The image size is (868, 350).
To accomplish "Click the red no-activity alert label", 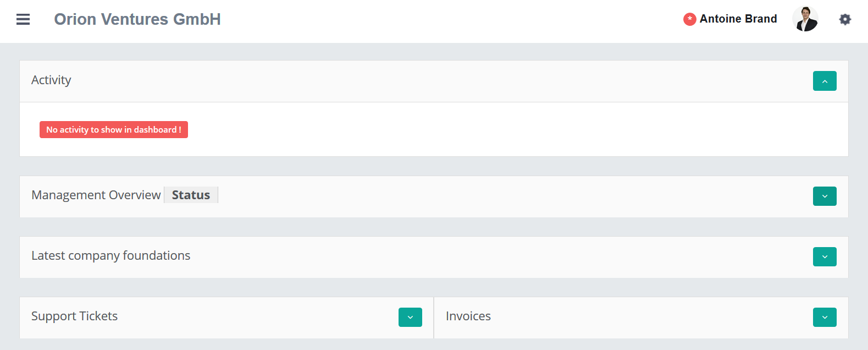I will click(114, 130).
